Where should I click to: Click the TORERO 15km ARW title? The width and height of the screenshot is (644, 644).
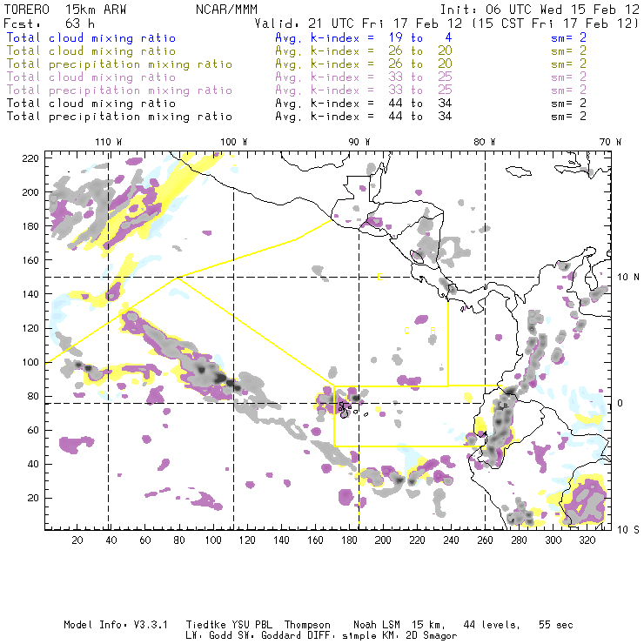click(65, 9)
